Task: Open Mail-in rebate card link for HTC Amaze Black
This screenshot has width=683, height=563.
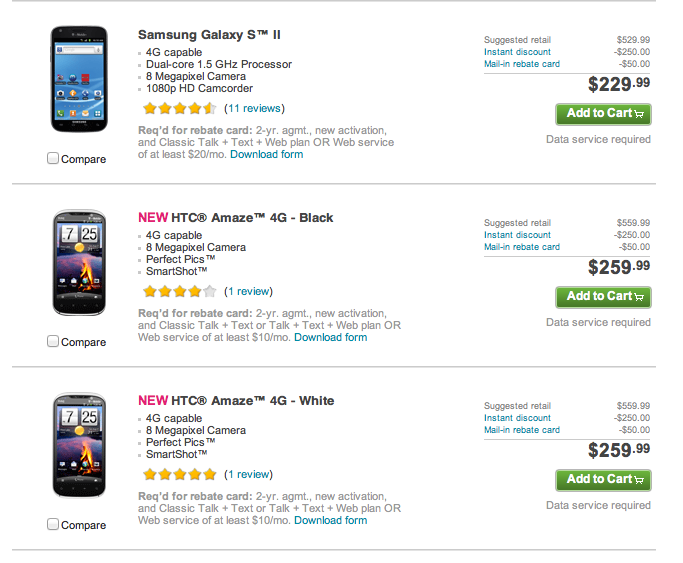Action: pos(522,247)
